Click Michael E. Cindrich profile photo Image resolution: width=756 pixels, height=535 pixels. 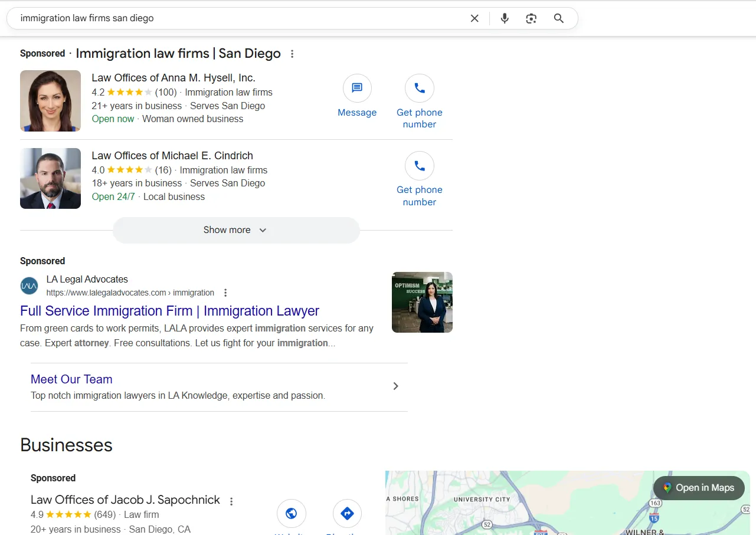(50, 178)
